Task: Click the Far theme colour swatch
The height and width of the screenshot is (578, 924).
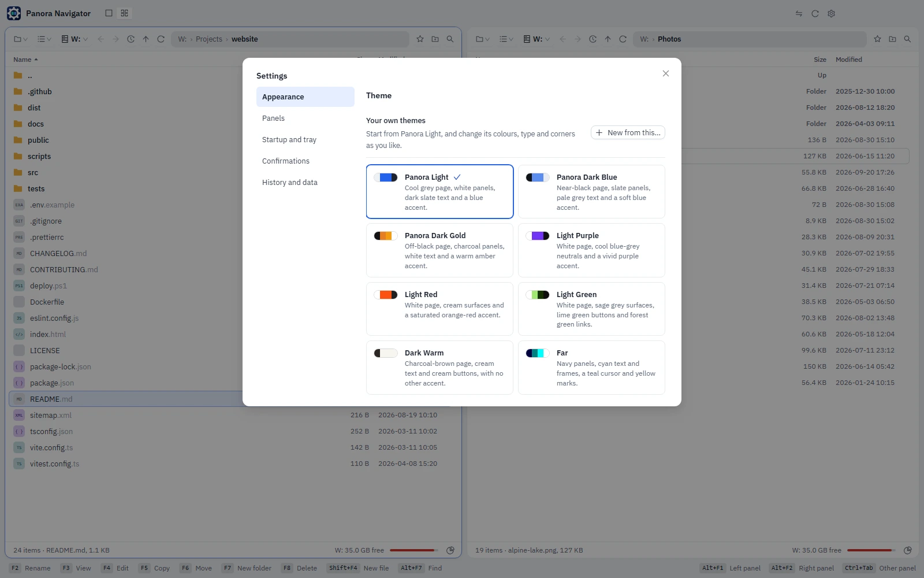Action: pyautogui.click(x=538, y=353)
